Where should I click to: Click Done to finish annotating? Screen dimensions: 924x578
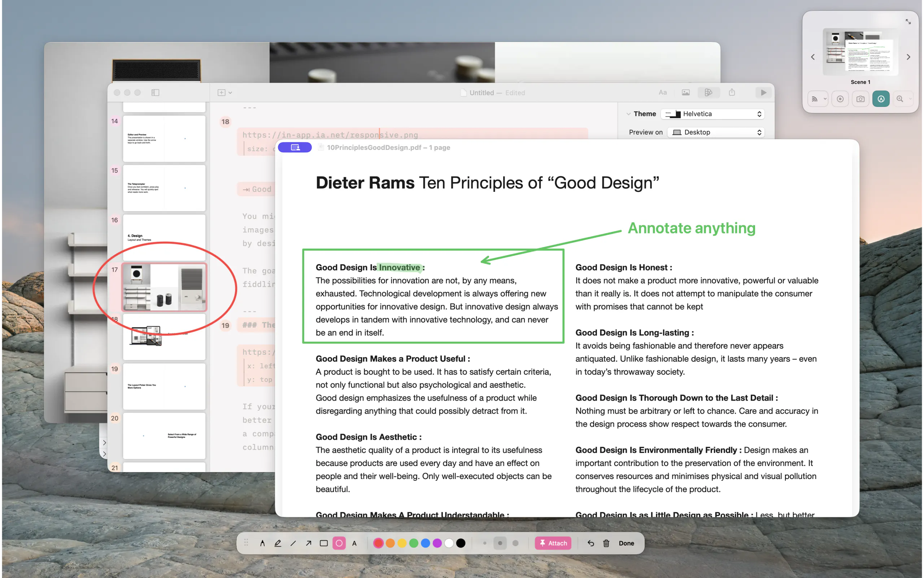(627, 543)
